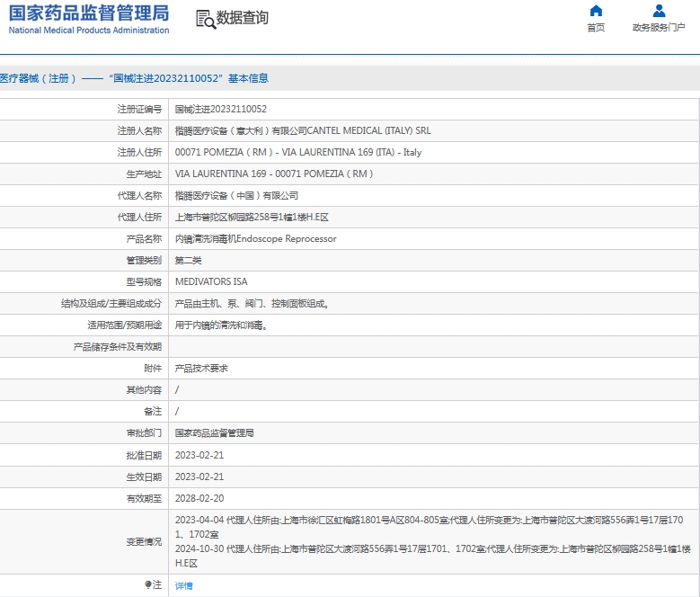Click the approval department 国家药品监督管理局 value
The image size is (700, 597).
(214, 433)
